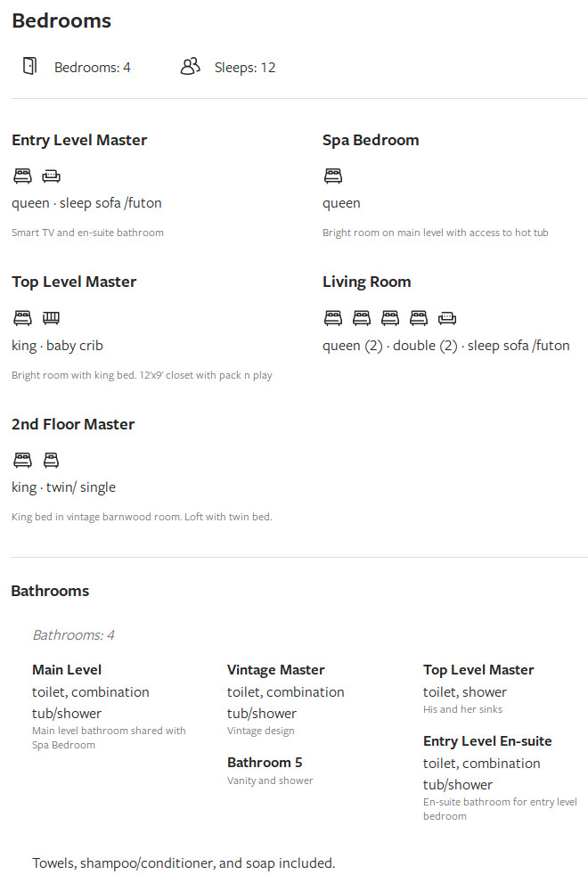The height and width of the screenshot is (891, 588).
Task: Click the Entry Level En-suite title
Action: coord(487,741)
